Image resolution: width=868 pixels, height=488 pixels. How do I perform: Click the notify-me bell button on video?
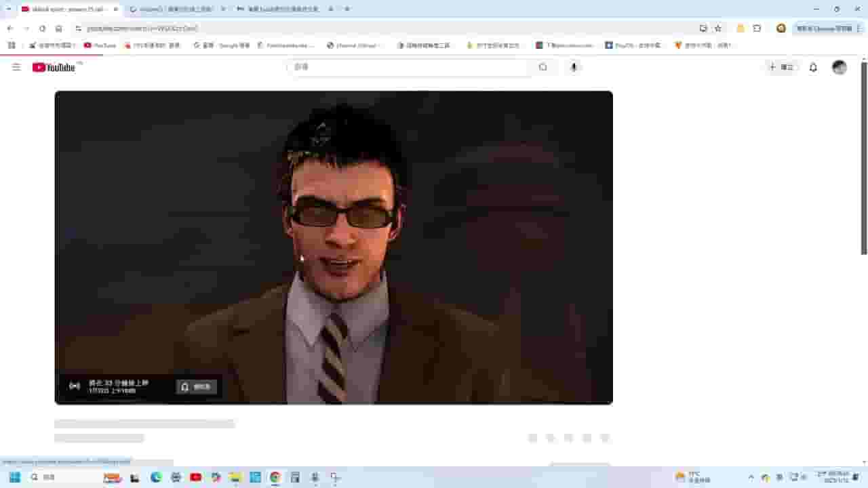pos(197,386)
